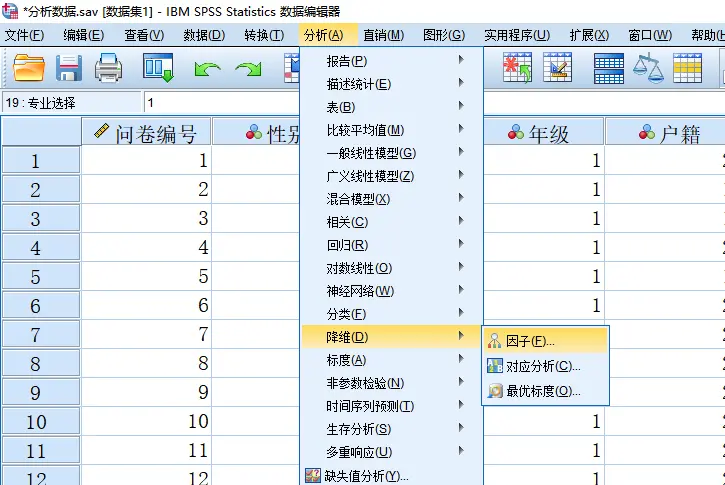
Task: Select row header 10
Action: point(41,421)
